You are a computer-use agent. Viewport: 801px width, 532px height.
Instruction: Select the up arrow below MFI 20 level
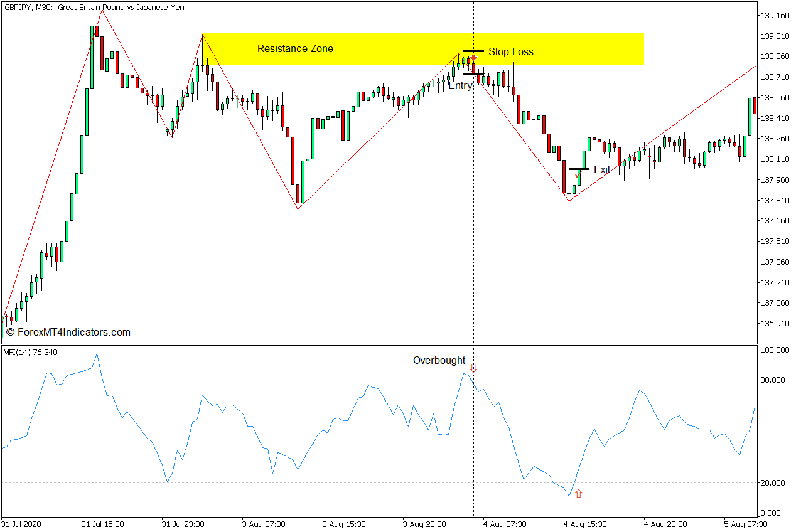point(579,494)
